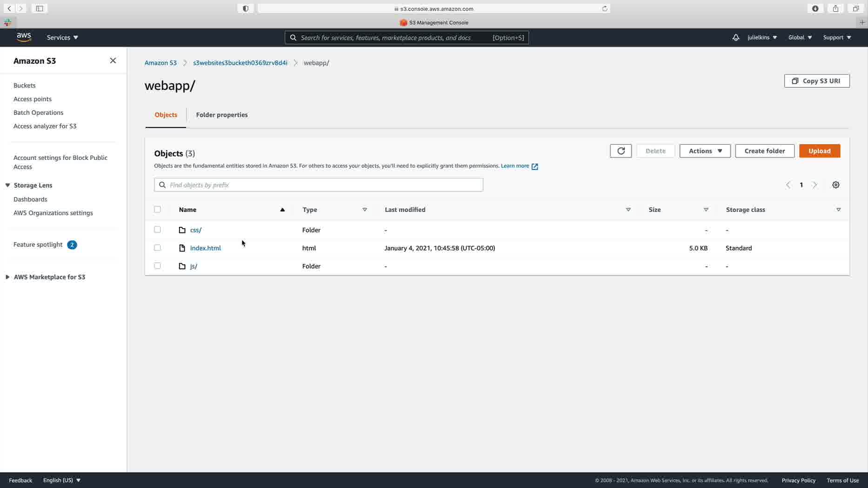Screen dimensions: 868x488
Task: Check the index.html row checkbox
Action: tap(157, 248)
